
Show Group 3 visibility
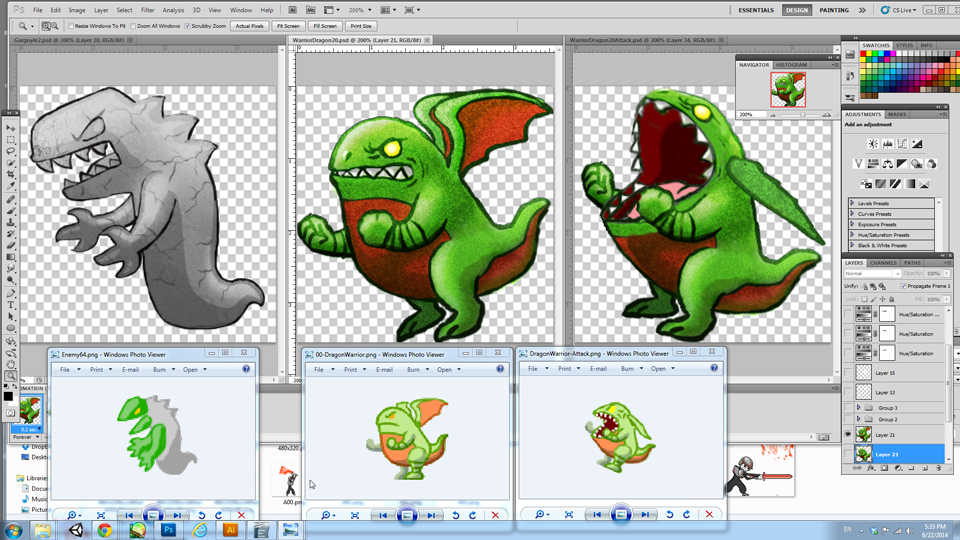[848, 408]
